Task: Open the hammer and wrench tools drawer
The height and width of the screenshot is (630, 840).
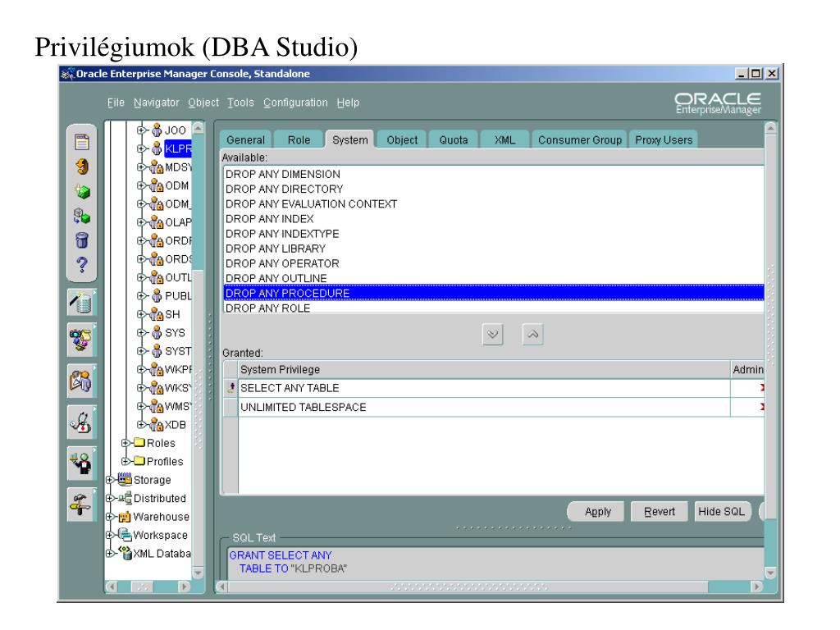Action: coord(81,504)
